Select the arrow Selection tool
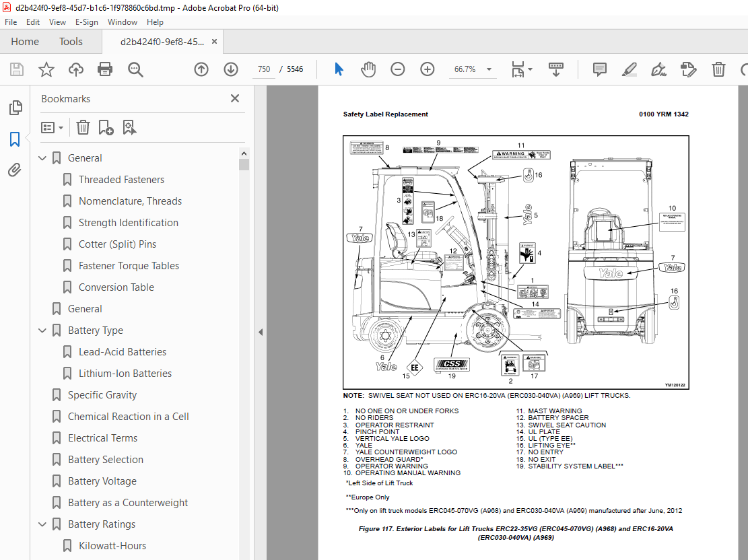 click(x=339, y=69)
